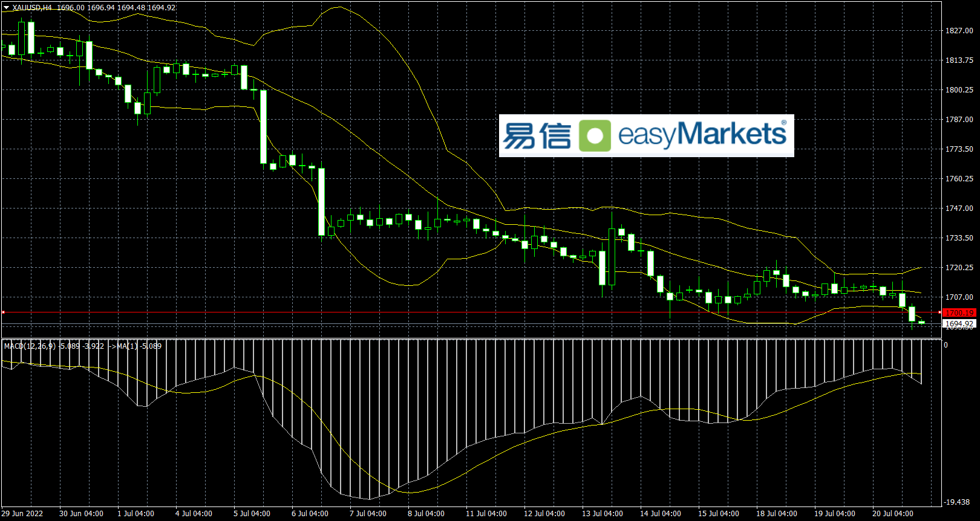Click the 18 Jul 04:00 time label
The image size is (980, 521).
point(777,514)
